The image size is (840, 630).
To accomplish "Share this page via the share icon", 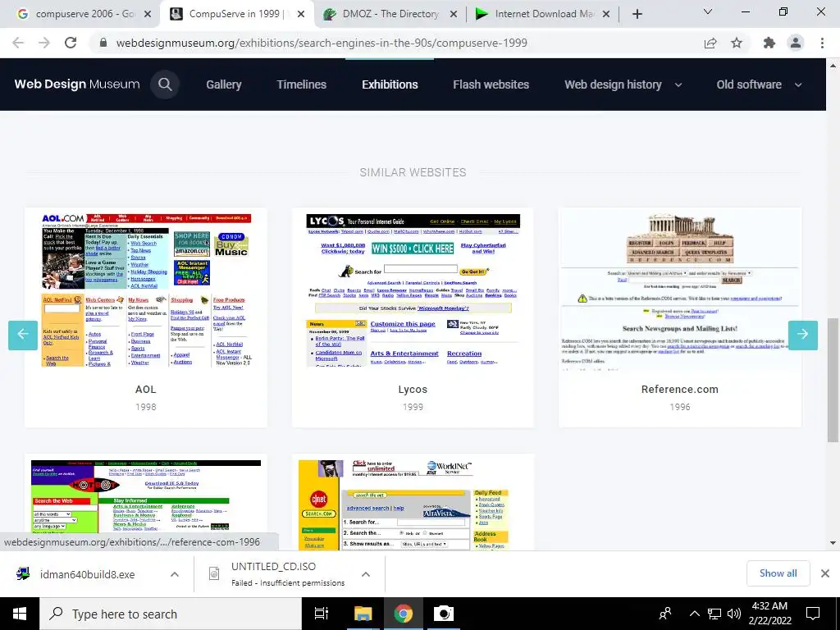I will 710,43.
